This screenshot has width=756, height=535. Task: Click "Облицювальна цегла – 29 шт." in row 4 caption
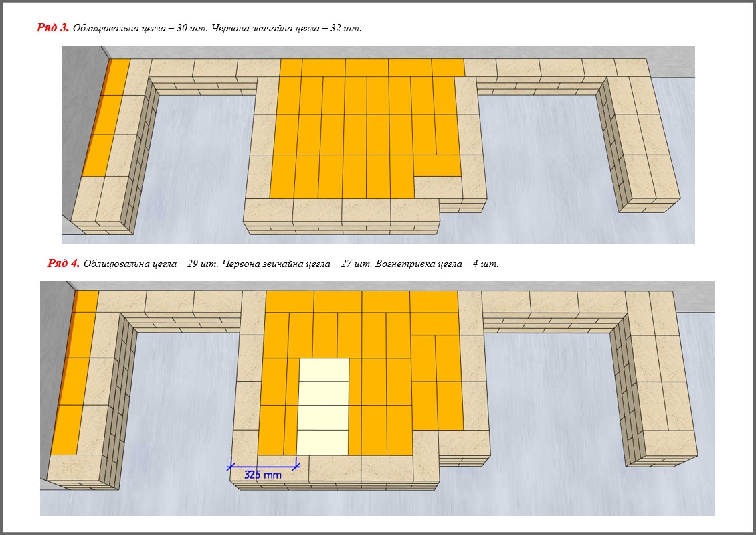point(151,264)
